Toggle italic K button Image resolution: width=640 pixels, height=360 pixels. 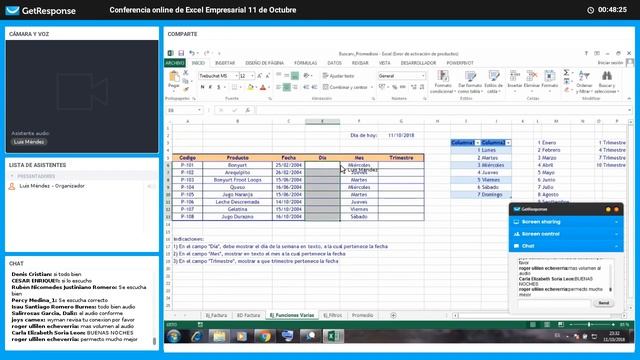pos(210,87)
